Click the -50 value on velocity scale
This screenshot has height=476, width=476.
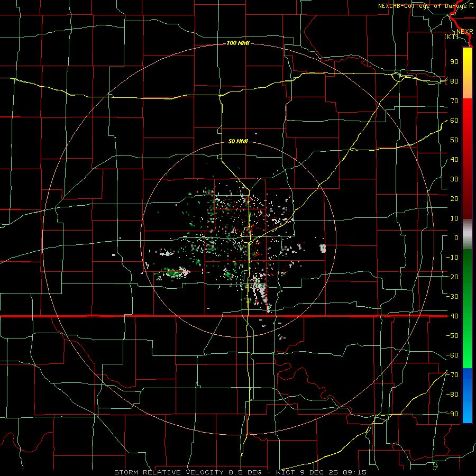point(452,335)
